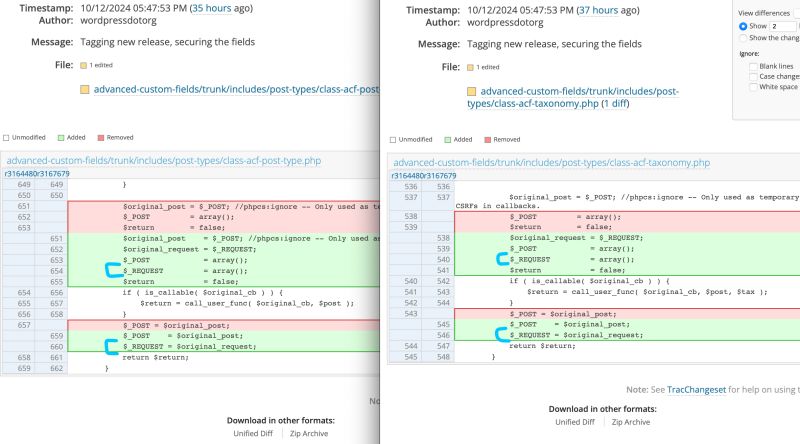Viewport: 800px width, 444px height.
Task: Click yellow edited-file icon beside left file link
Action: (85, 90)
